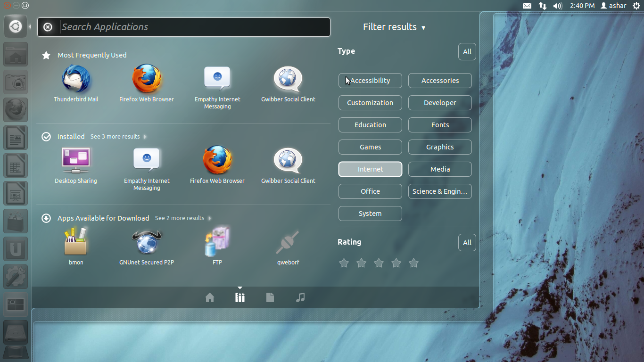The width and height of the screenshot is (644, 362).
Task: Start Empathy Internet Messaging
Action: [x=217, y=79]
